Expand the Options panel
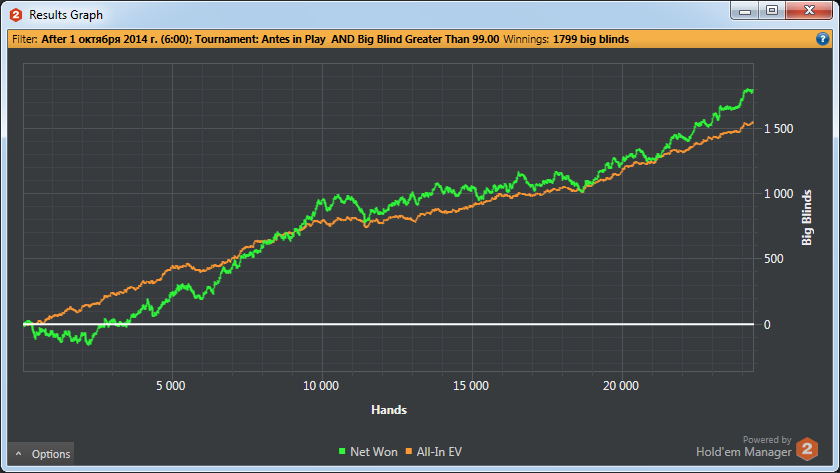This screenshot has width=840, height=473. [x=41, y=454]
